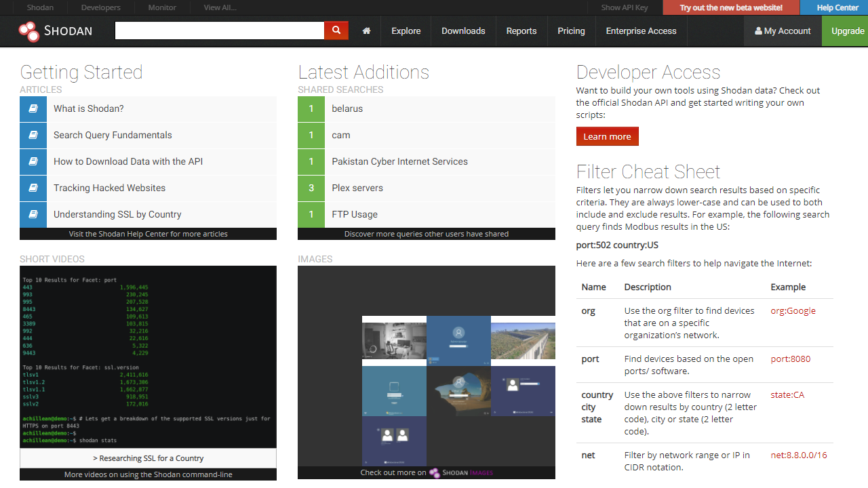Focus the Shodan search input field
This screenshot has width=868, height=488.
point(220,30)
